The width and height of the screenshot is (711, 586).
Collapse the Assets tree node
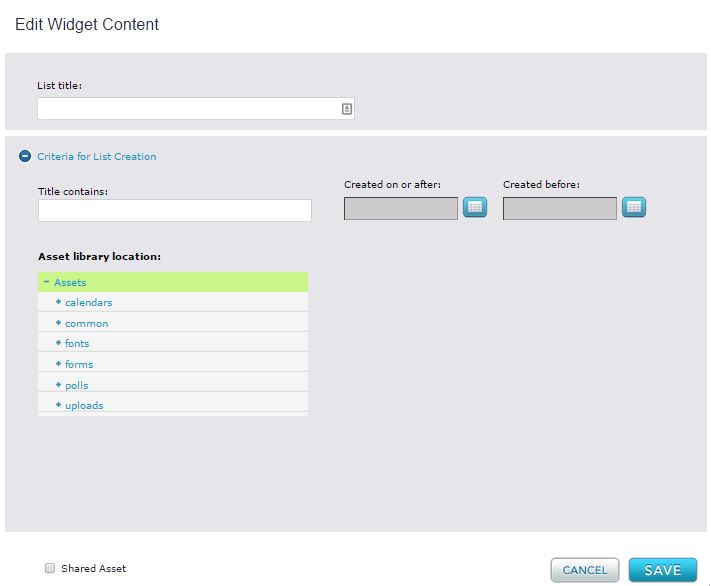coord(46,282)
